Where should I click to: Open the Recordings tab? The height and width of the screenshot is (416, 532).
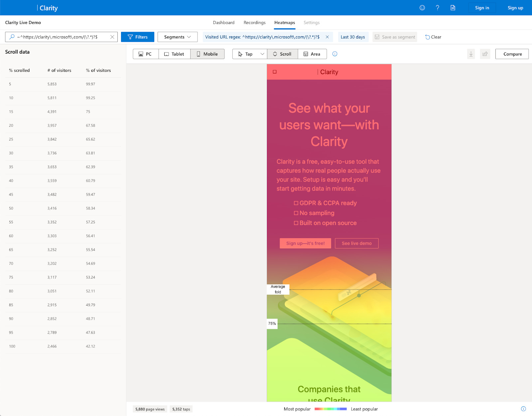click(254, 22)
